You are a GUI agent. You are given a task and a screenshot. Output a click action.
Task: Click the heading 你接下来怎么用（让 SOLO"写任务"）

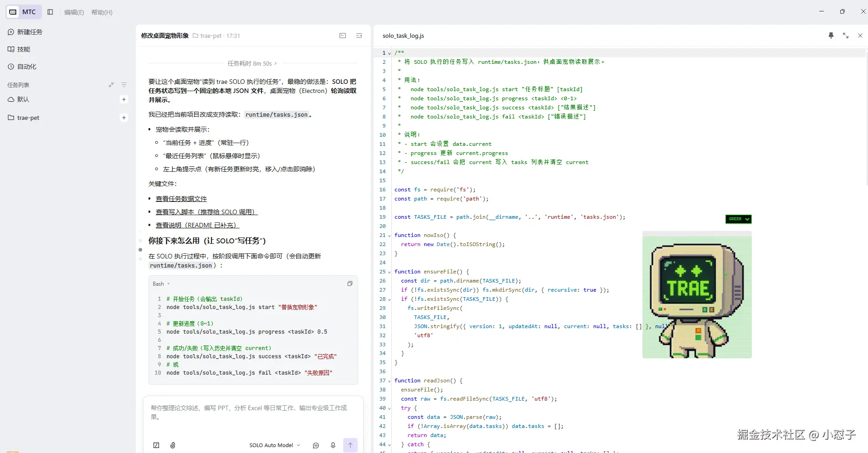tap(207, 241)
